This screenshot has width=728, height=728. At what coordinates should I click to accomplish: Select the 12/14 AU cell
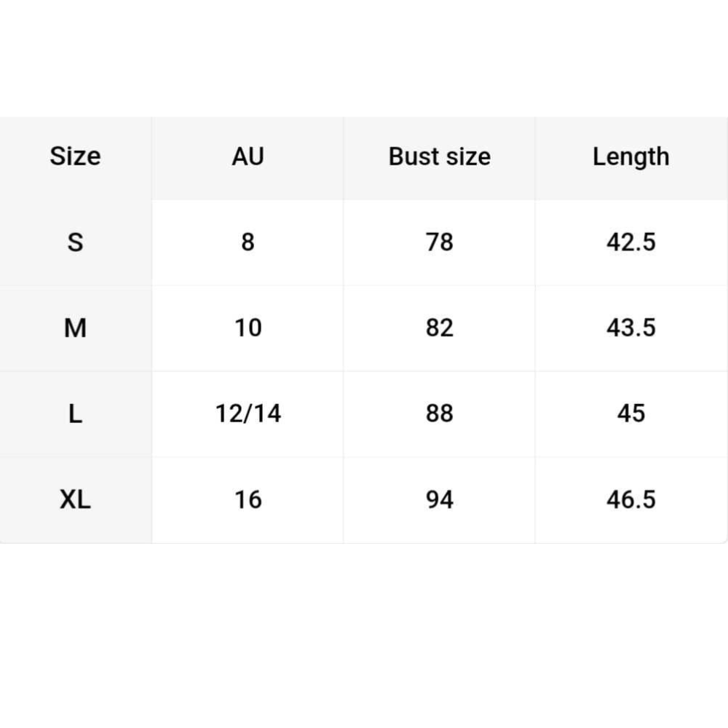tap(248, 414)
